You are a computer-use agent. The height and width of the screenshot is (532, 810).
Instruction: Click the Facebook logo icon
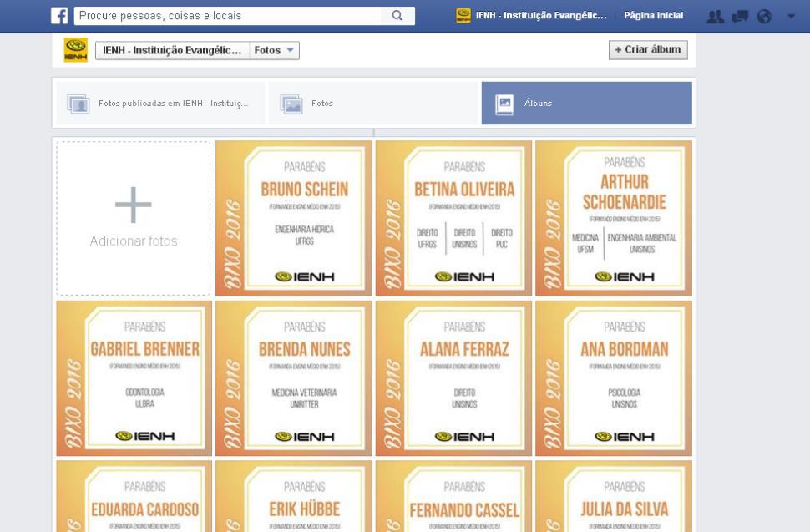click(59, 16)
